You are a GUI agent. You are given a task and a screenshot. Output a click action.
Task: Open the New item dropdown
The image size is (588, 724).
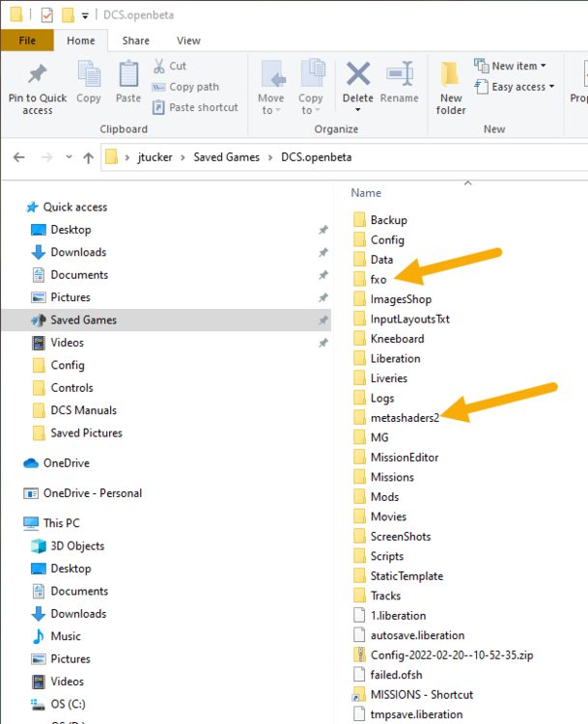(x=511, y=66)
